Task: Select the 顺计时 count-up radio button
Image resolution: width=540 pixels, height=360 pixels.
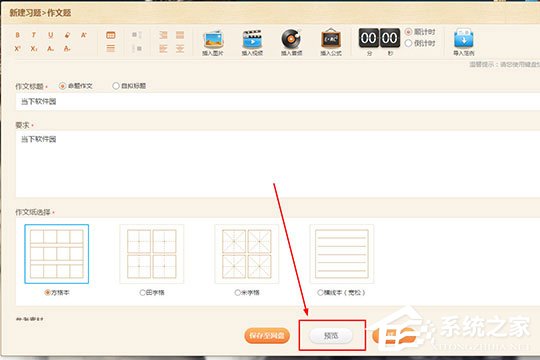Action: coord(408,32)
